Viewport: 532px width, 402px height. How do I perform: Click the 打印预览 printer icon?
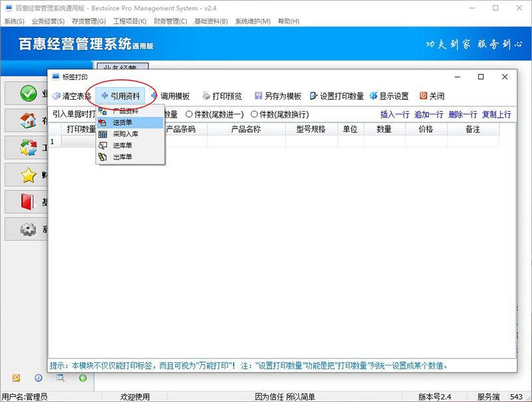[x=206, y=96]
